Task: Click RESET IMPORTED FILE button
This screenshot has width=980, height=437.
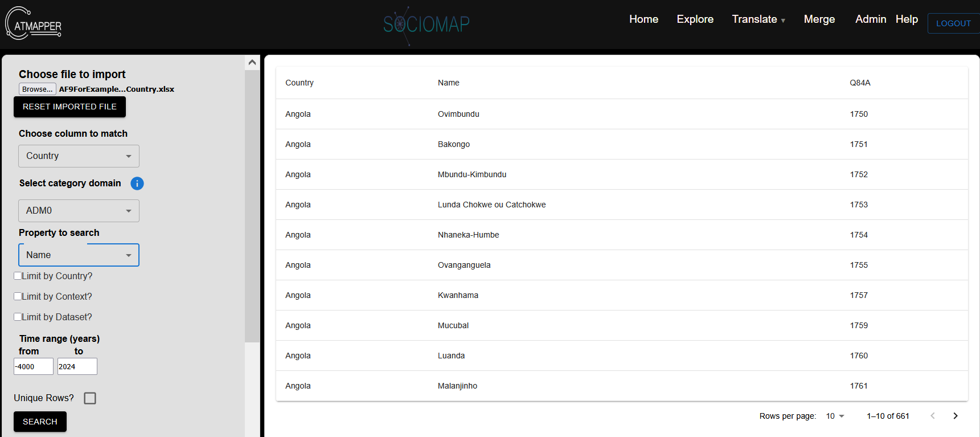Action: pyautogui.click(x=69, y=107)
